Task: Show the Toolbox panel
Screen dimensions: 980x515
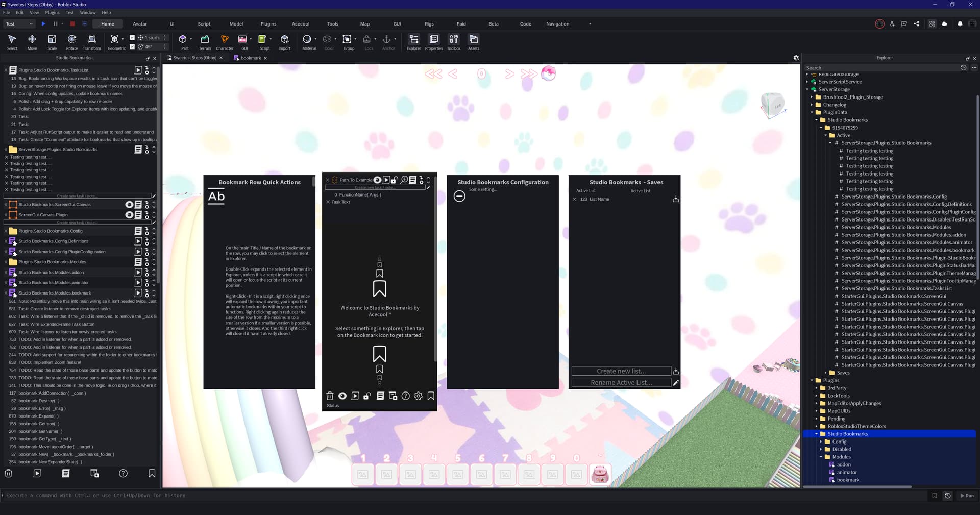Action: 454,42
